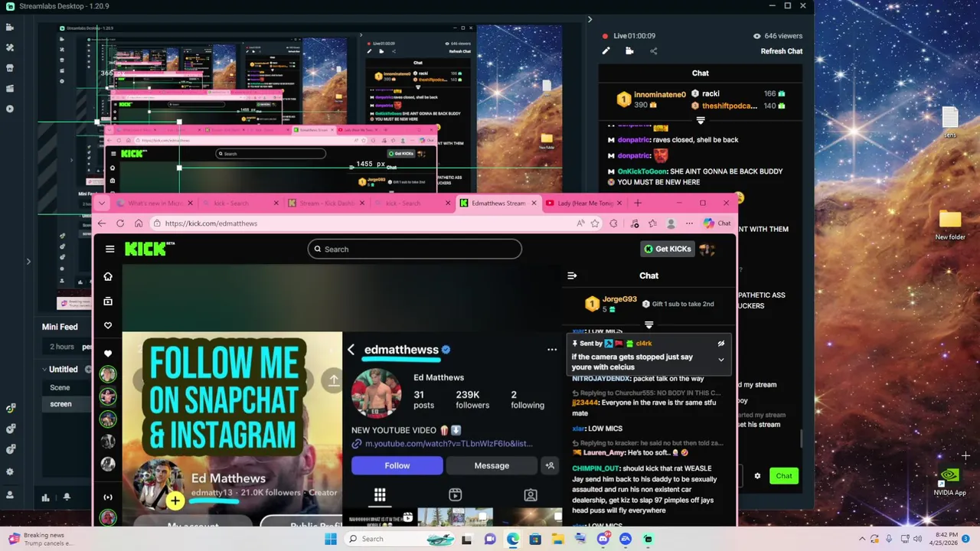
Task: Expand the pinned message chevron
Action: point(721,360)
